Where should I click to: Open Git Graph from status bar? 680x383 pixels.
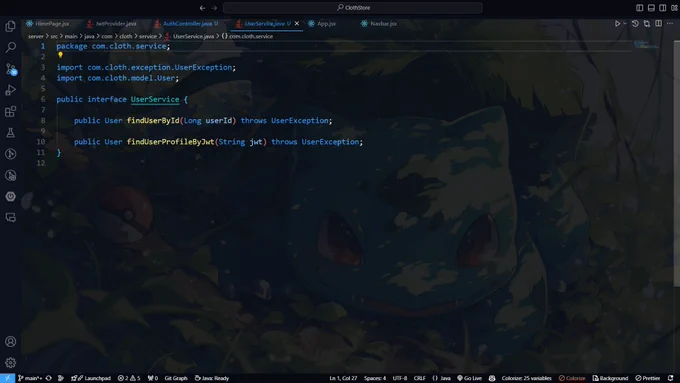[x=176, y=378]
